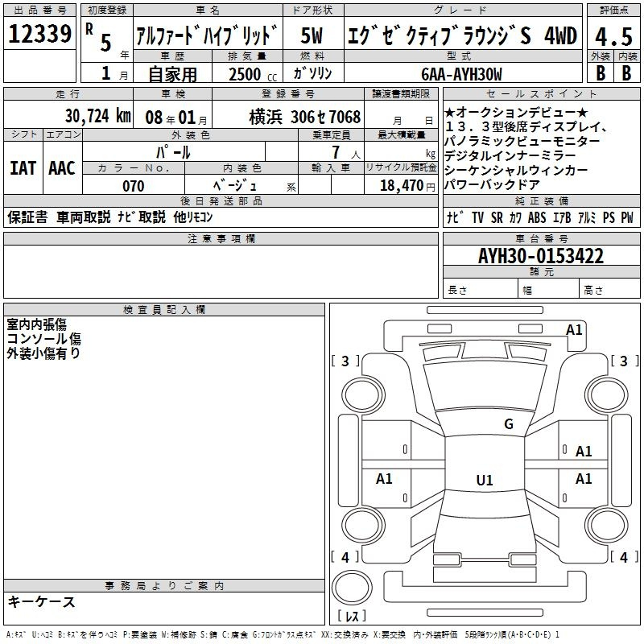This screenshot has width=644, height=644.
Task: Click G windshield chip mark on diagram
Action: [509, 424]
